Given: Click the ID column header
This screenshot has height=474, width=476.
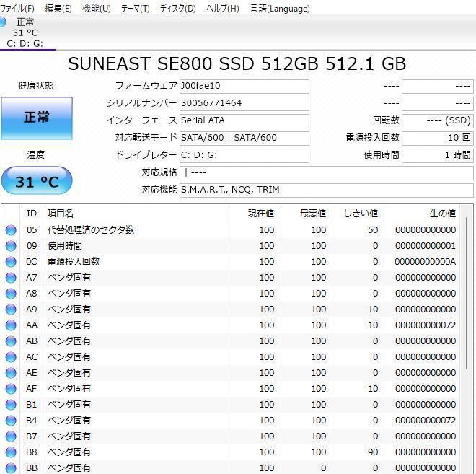Looking at the screenshot, I should pos(32,214).
